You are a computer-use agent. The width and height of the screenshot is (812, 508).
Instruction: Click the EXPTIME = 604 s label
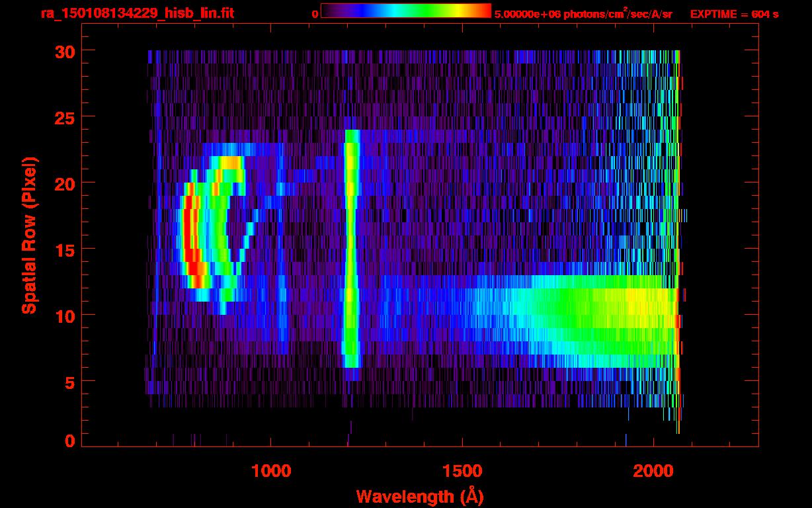coord(734,14)
